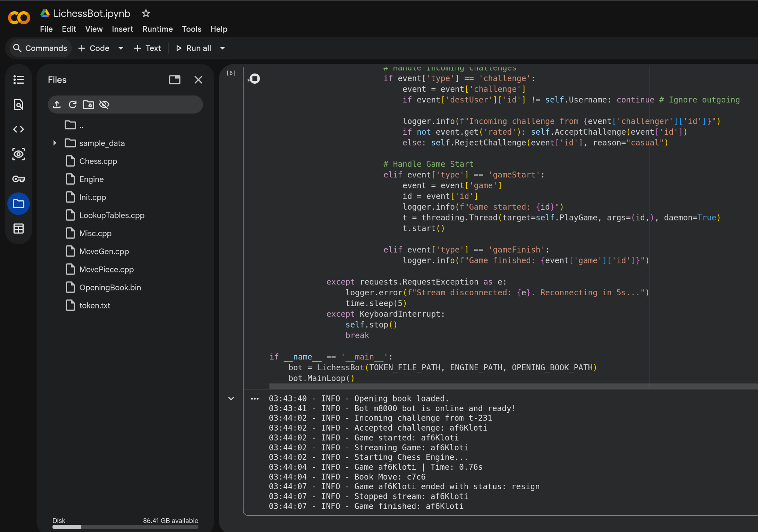
Task: Toggle show hidden files eye icon
Action: [104, 105]
